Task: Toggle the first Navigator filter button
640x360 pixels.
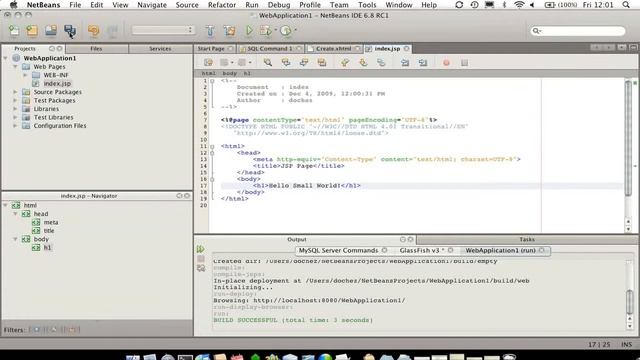Action: tap(37, 329)
